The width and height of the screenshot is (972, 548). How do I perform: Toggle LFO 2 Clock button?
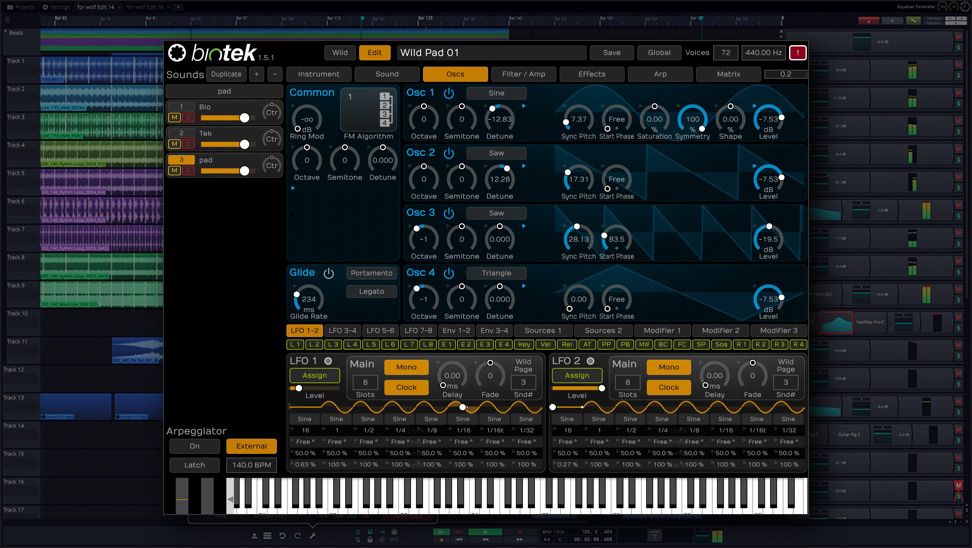668,387
